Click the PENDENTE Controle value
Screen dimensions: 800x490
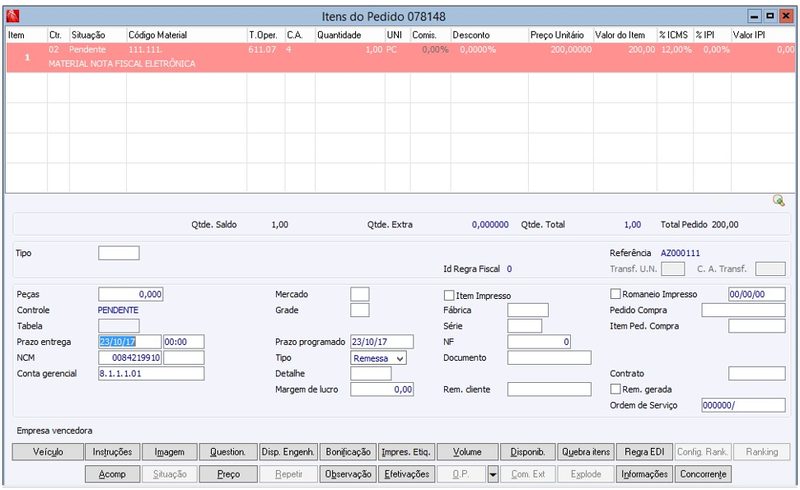(x=118, y=310)
